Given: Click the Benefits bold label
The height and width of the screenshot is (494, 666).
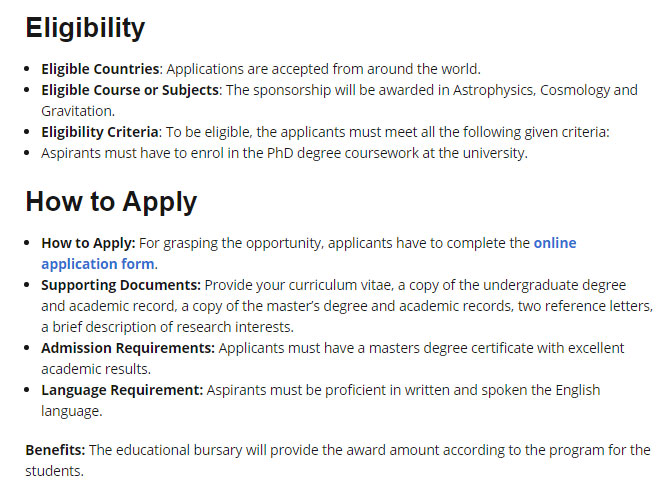Looking at the screenshot, I should [x=55, y=450].
